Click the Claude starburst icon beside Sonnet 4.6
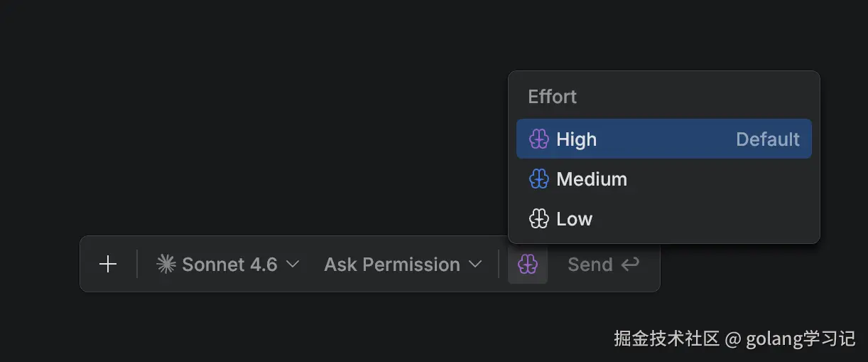868x362 pixels. [166, 265]
